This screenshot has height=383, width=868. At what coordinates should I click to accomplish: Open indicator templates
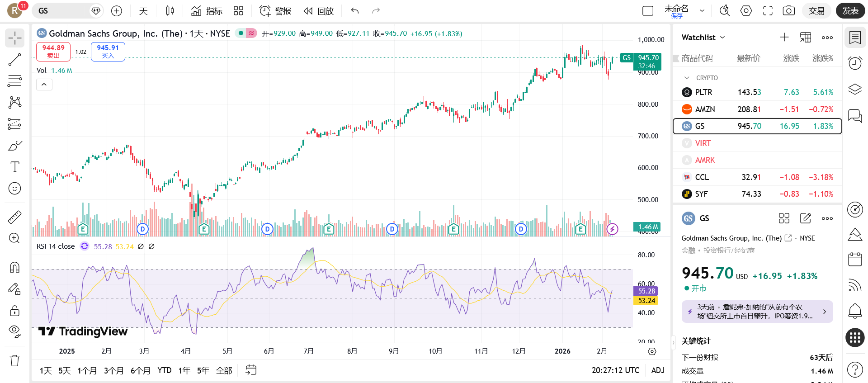point(239,11)
